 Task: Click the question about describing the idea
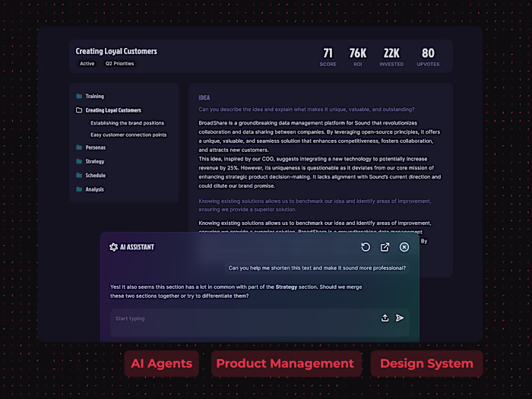[x=306, y=109]
